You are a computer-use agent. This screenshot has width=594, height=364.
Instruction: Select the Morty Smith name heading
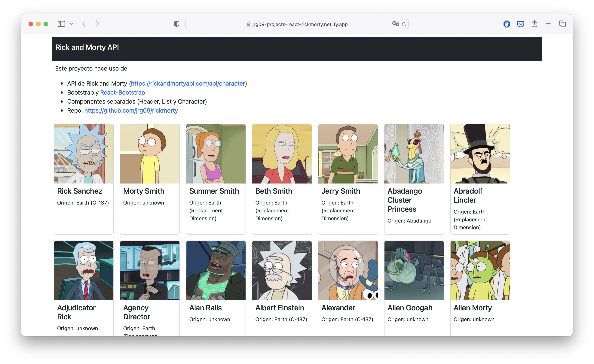pyautogui.click(x=144, y=191)
